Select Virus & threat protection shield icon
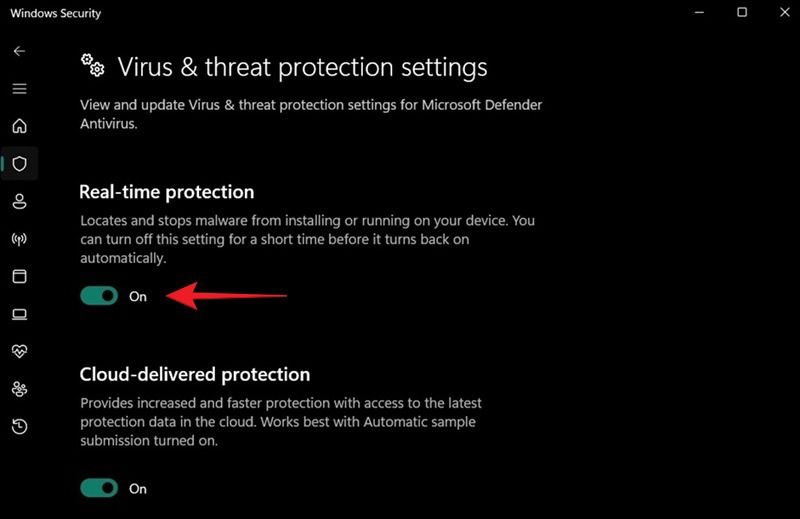The image size is (800, 519). (19, 164)
